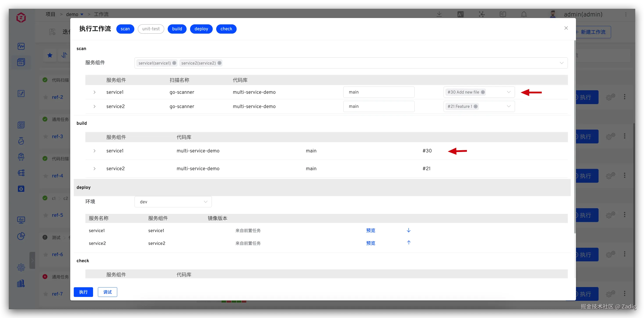Open the monitor chart sidebar icon
This screenshot has height=318, width=644.
coord(21,220)
